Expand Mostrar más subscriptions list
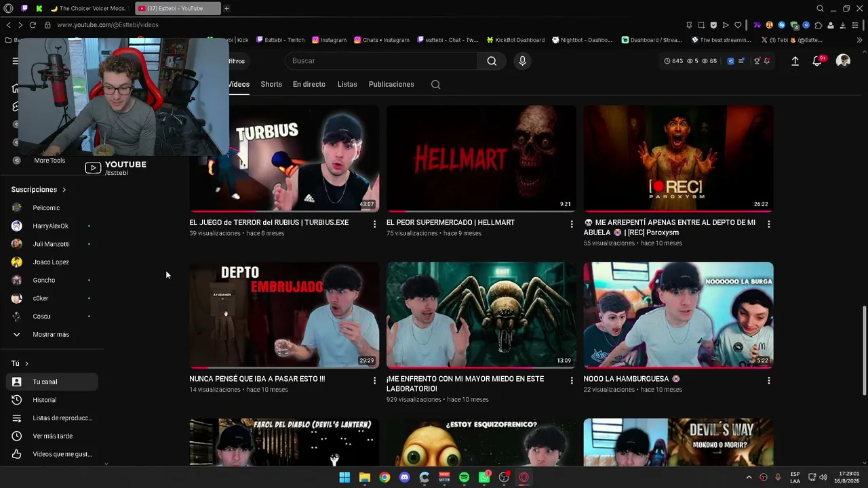Viewport: 868px width, 488px height. click(51, 334)
